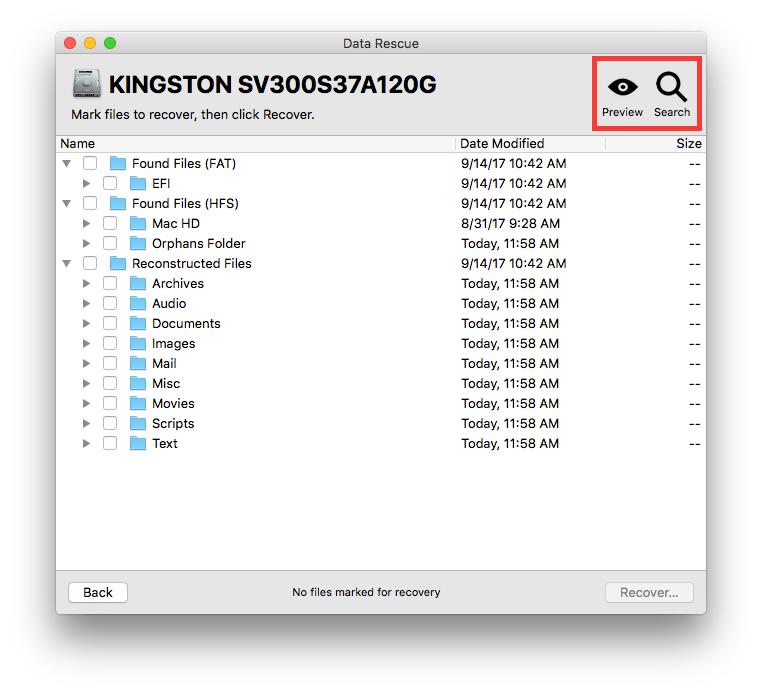Zoom window with green button
The width and height of the screenshot is (762, 694).
pos(110,43)
